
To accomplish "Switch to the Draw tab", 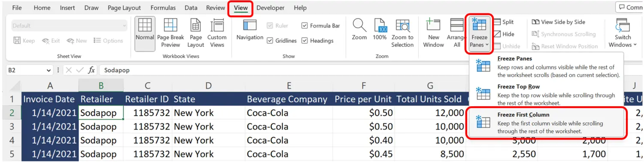I will pos(91,8).
